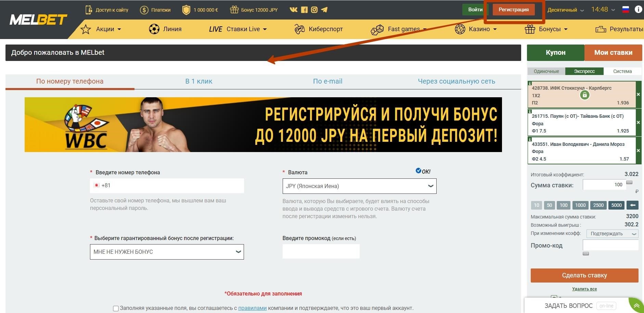The image size is (644, 313).
Task: Switch to По номеру телефона tab
Action: 70,82
